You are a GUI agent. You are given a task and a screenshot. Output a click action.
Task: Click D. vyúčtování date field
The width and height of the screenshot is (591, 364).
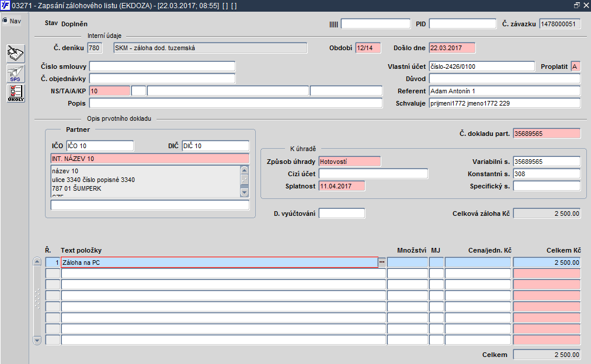click(x=342, y=213)
